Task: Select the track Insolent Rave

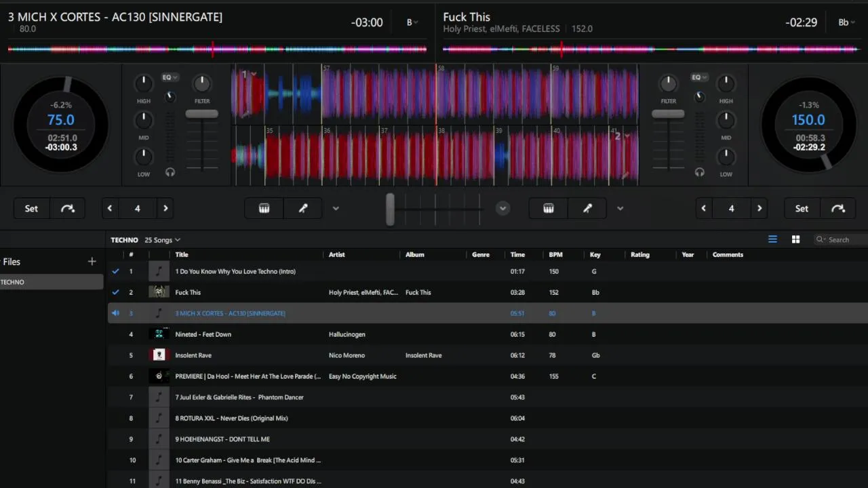Action: (x=193, y=355)
